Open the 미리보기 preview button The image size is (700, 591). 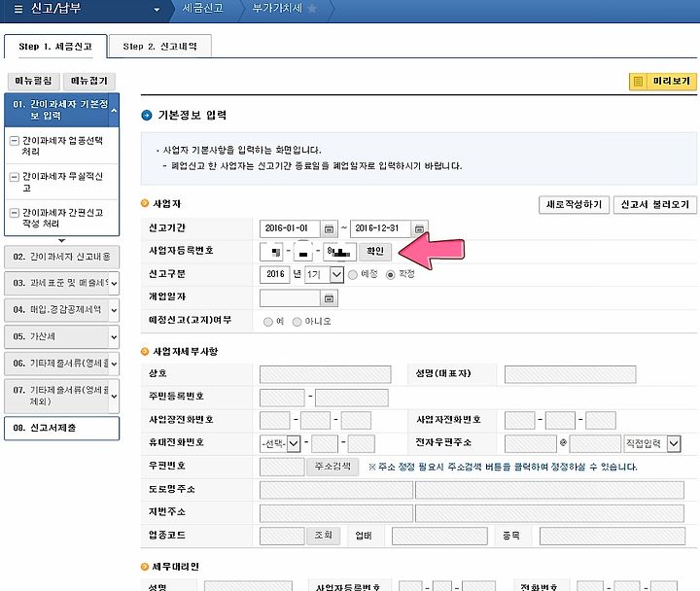(662, 82)
